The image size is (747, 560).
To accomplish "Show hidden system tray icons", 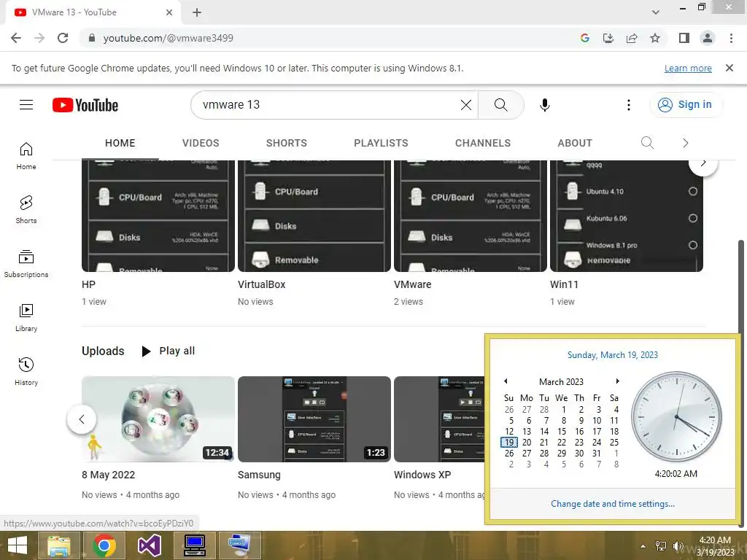I will 643,546.
